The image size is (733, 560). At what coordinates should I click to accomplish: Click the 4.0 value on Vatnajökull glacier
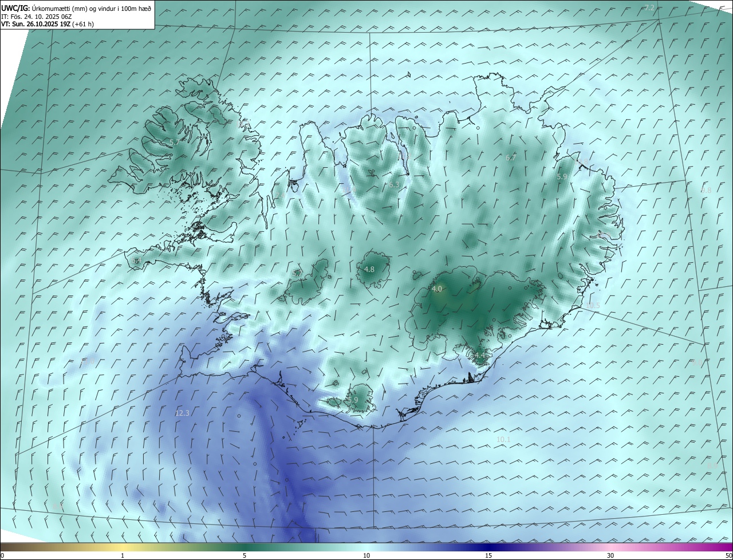[437, 289]
